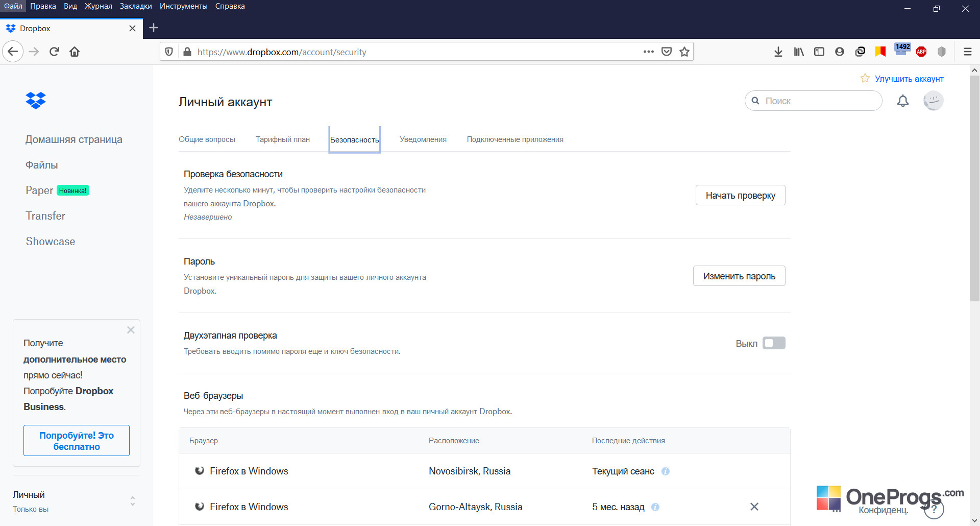Viewport: 980px width, 526px height.
Task: Open the Справка menu
Action: pyautogui.click(x=230, y=6)
